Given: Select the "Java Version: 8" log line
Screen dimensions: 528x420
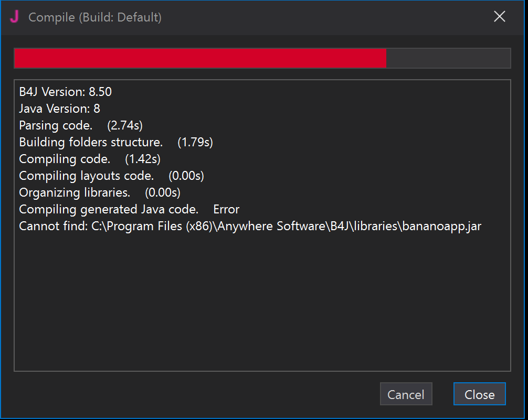Looking at the screenshot, I should [59, 109].
